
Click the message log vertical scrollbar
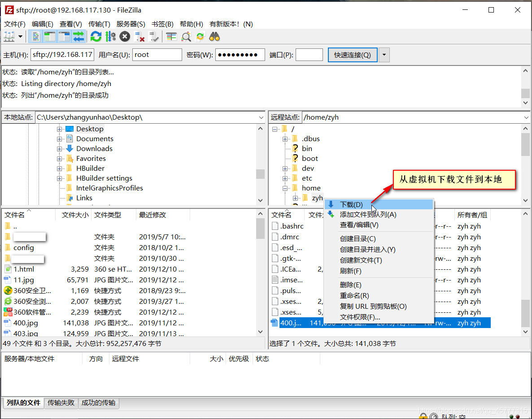click(525, 87)
